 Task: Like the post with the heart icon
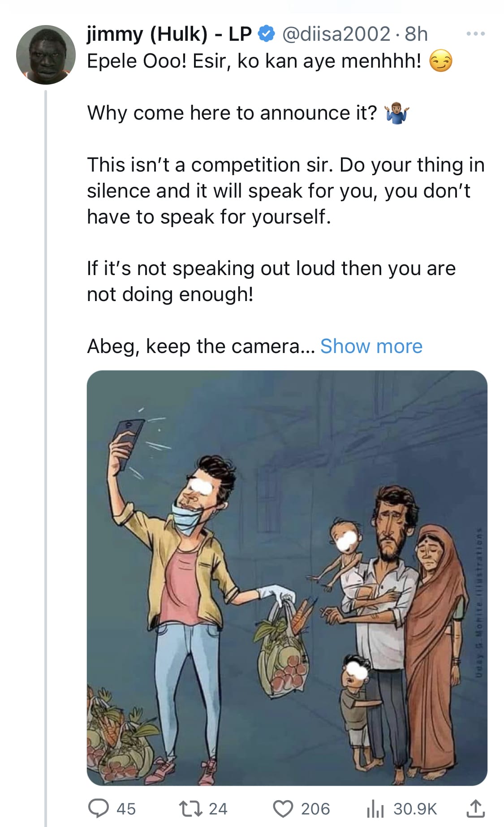[x=283, y=808]
